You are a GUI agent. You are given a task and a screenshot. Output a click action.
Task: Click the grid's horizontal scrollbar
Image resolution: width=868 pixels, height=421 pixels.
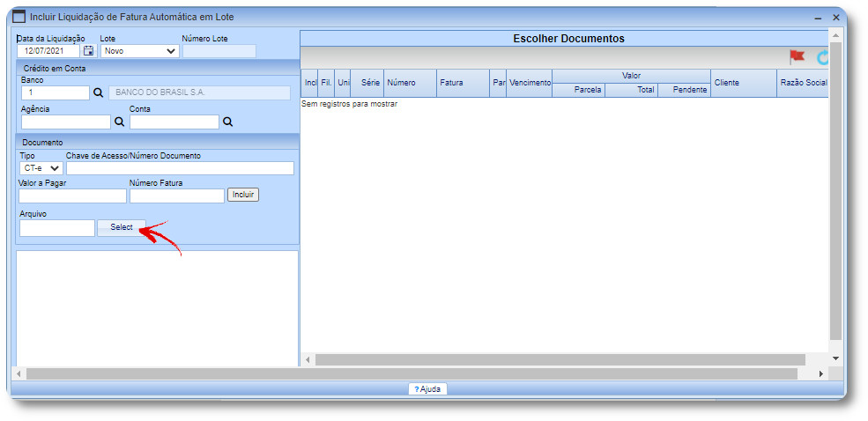point(560,359)
